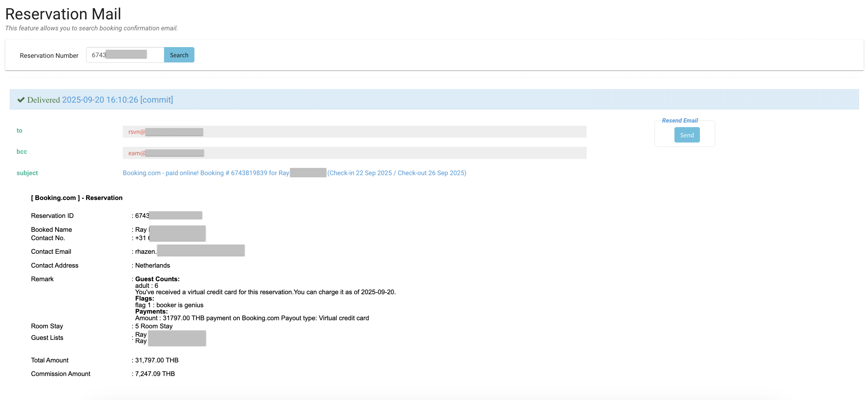868x400 pixels.
Task: Click the Reservation Number label text
Action: pyautogui.click(x=49, y=56)
